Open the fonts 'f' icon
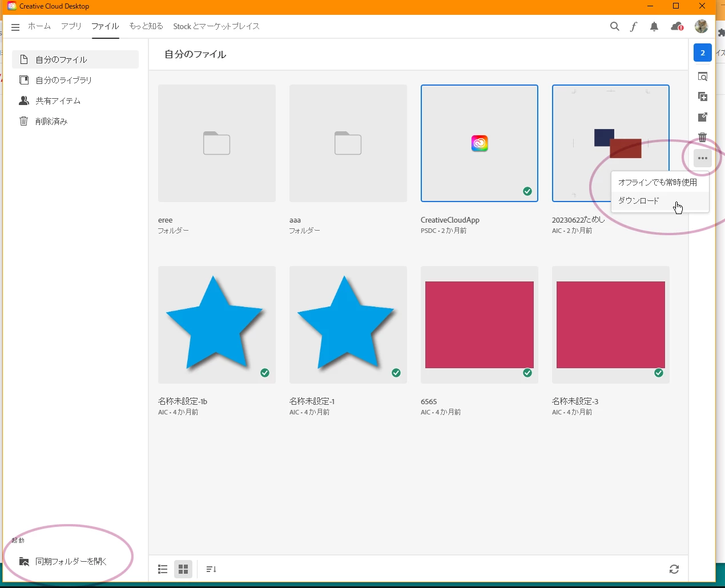The width and height of the screenshot is (725, 588). (634, 26)
